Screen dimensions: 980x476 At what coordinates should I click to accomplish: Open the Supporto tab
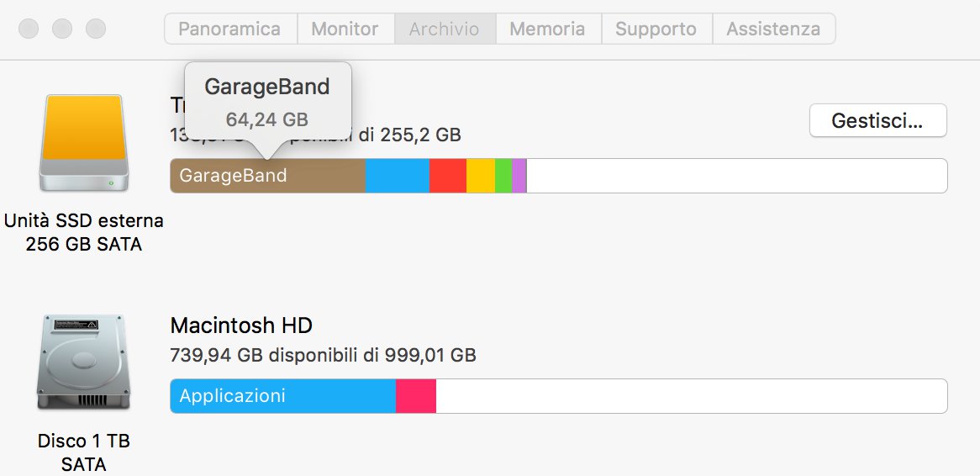coord(656,29)
